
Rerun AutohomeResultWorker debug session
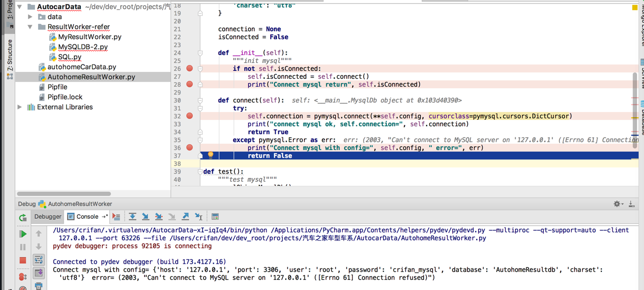[x=23, y=217]
